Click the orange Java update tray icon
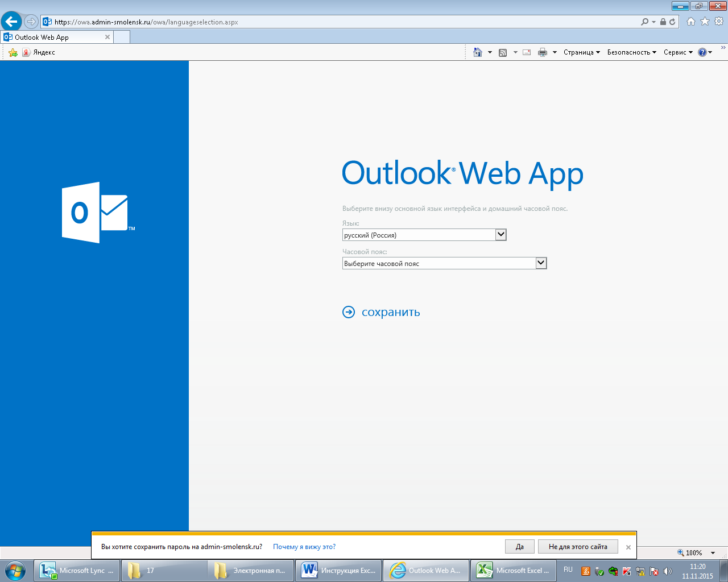The height and width of the screenshot is (582, 728). (586, 572)
